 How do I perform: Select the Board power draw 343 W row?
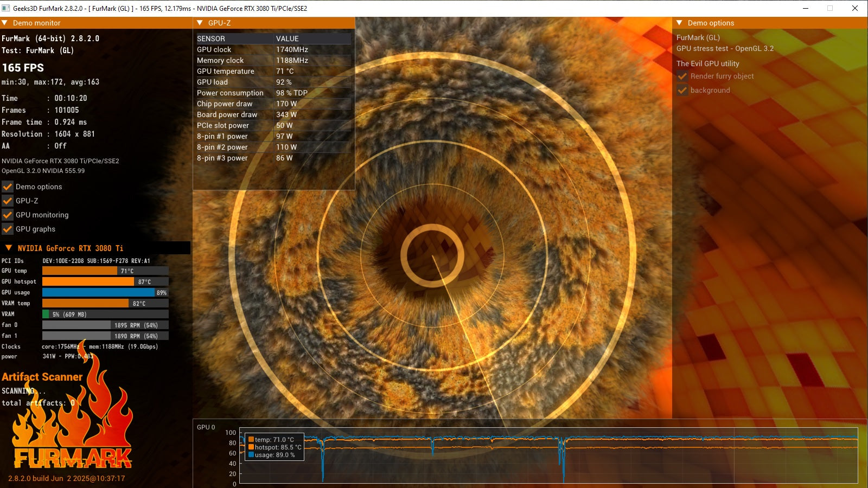pos(274,114)
